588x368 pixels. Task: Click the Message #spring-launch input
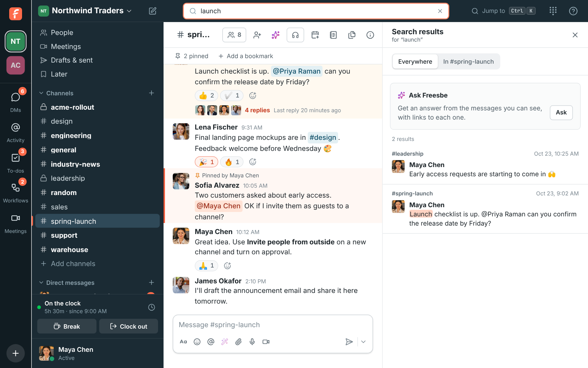pyautogui.click(x=273, y=325)
